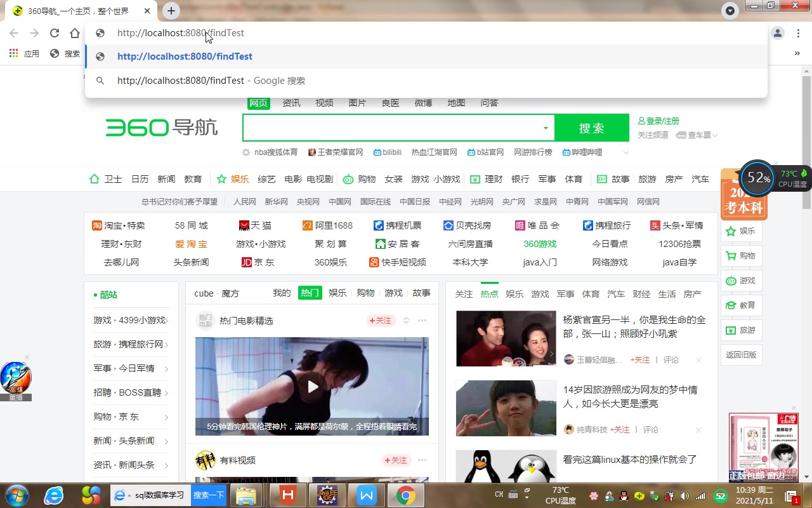This screenshot has height=508, width=812.
Task: Expand hot search list chevron
Action: click(626, 152)
